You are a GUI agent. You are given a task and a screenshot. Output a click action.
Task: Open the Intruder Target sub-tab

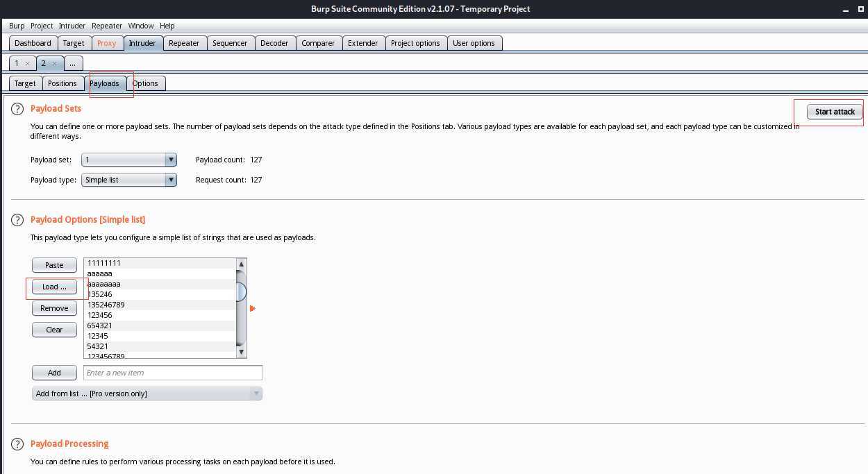[x=25, y=83]
